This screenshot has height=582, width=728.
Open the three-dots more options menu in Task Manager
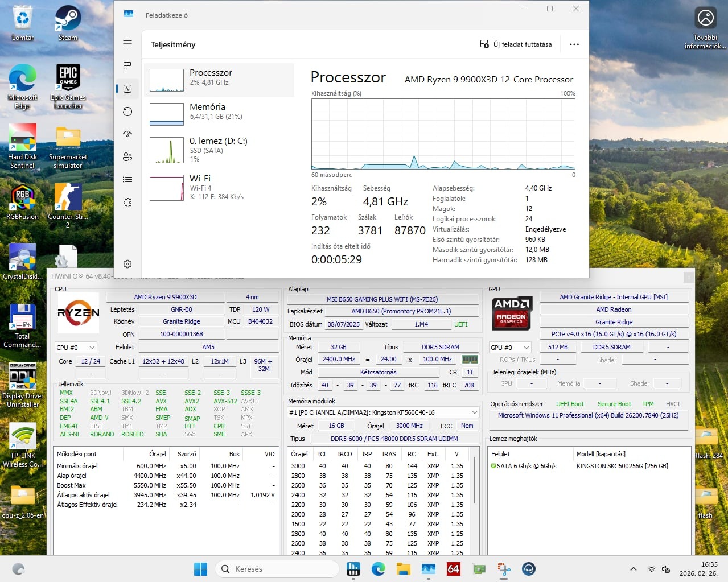point(574,44)
